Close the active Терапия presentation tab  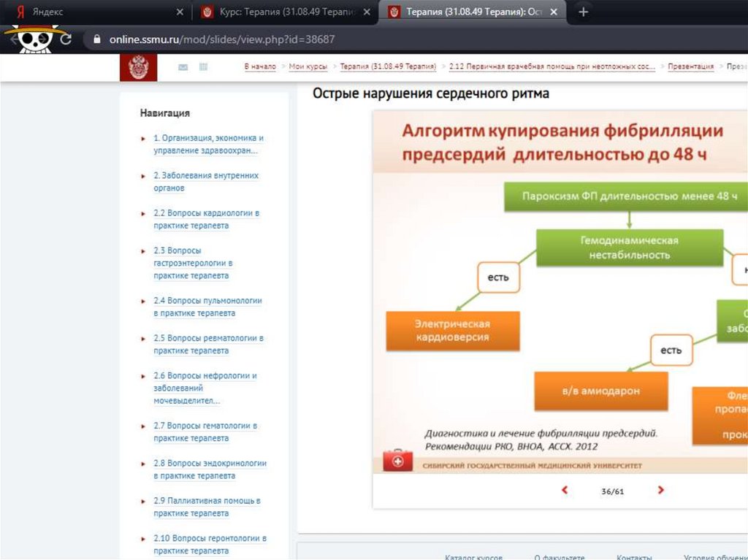pyautogui.click(x=554, y=12)
